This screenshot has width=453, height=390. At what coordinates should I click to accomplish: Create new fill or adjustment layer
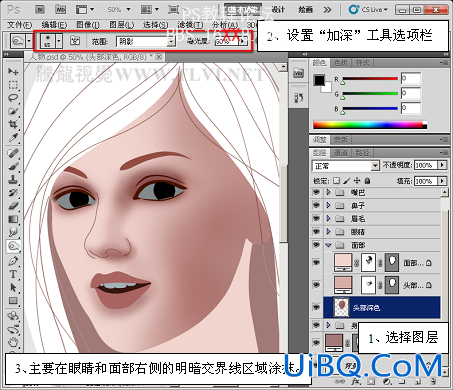point(387,381)
